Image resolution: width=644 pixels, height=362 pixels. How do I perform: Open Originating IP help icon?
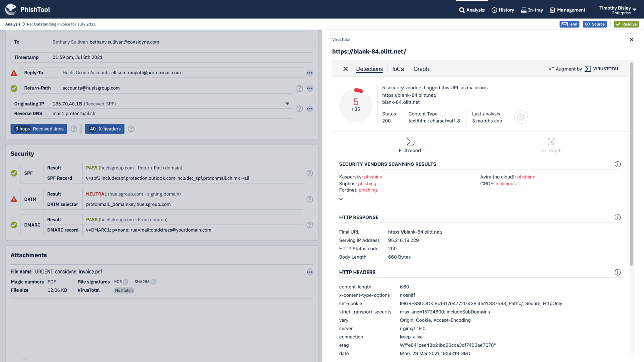click(300, 109)
